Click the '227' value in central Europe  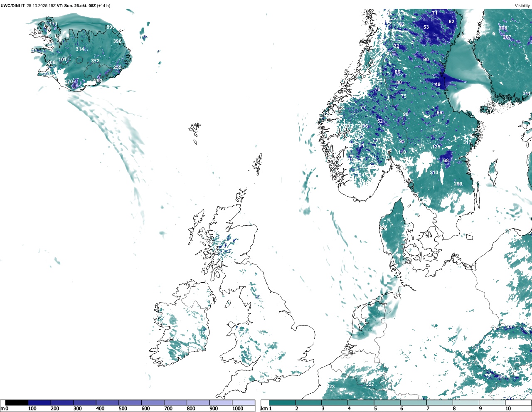pos(474,362)
